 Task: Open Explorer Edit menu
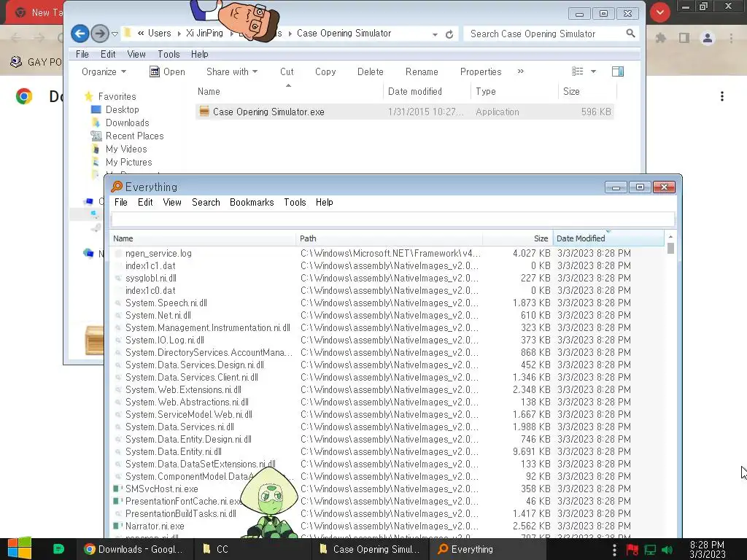click(108, 54)
